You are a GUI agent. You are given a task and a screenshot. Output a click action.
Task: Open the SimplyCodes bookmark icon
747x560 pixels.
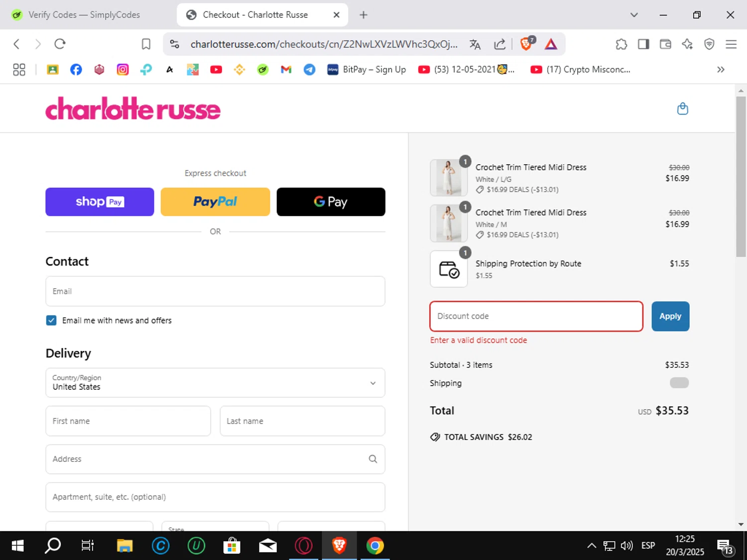point(262,70)
